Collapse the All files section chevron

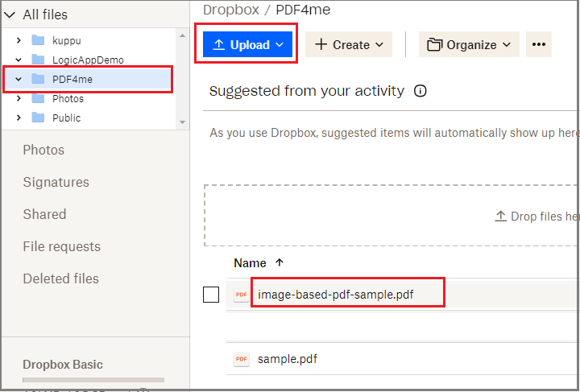10,14
